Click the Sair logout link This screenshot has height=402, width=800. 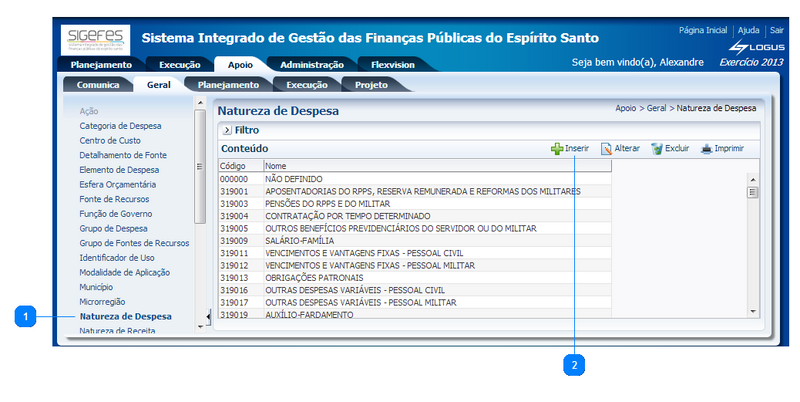(x=776, y=31)
